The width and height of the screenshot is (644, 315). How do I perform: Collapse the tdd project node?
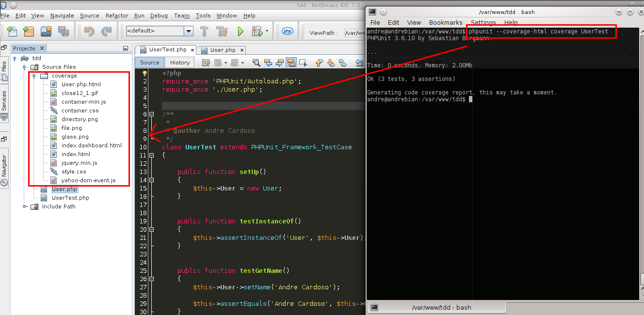[x=15, y=58]
